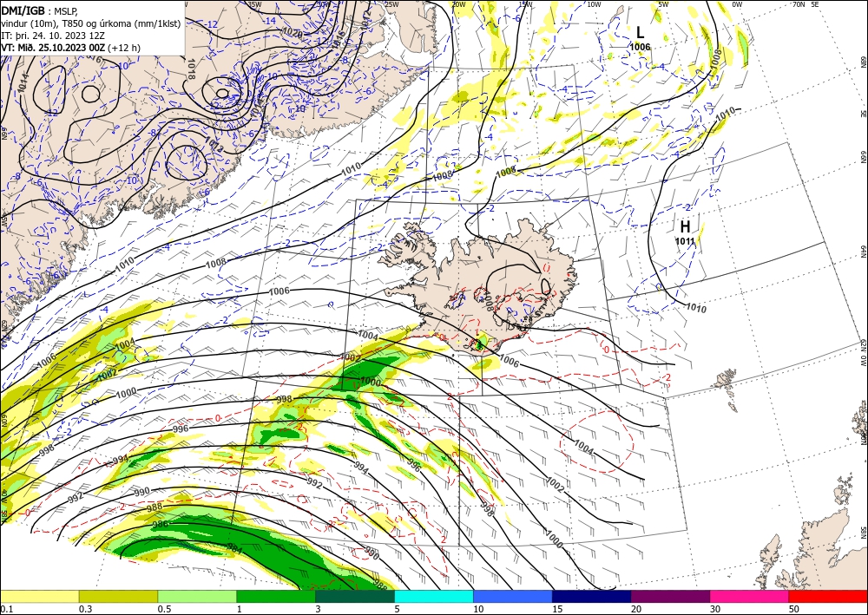
Task: Select the magenta 30–50 legend swatch
Action: coord(750,596)
